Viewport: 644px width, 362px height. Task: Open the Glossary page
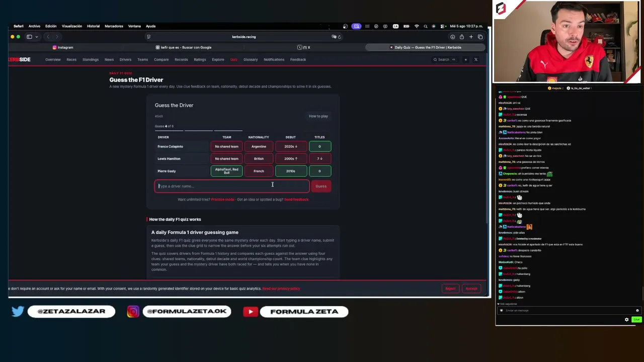tap(251, 59)
